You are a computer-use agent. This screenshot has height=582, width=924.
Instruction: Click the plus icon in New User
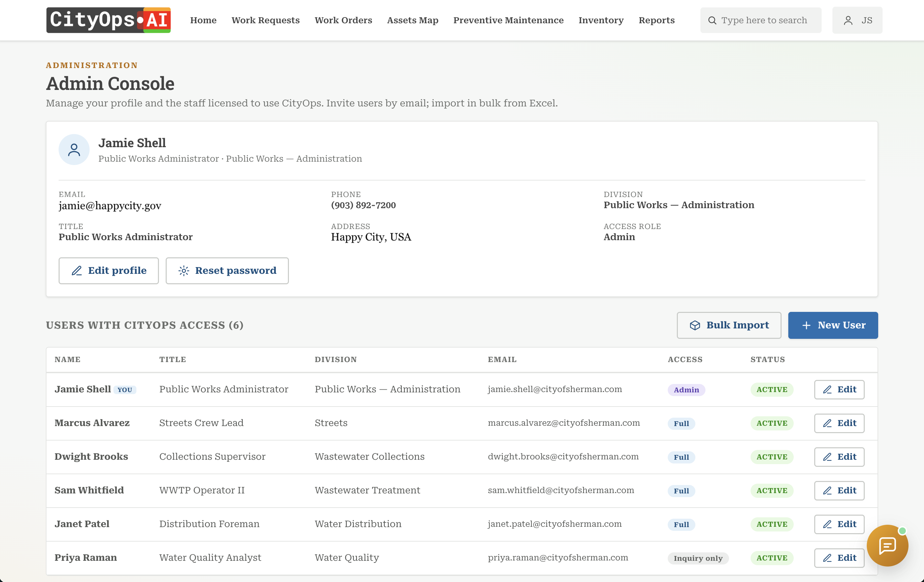[806, 325]
